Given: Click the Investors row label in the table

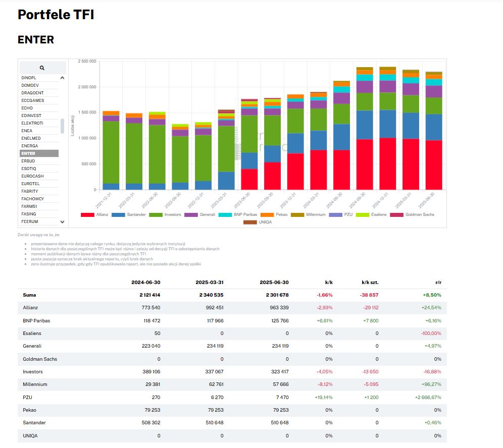Looking at the screenshot, I should point(32,372).
